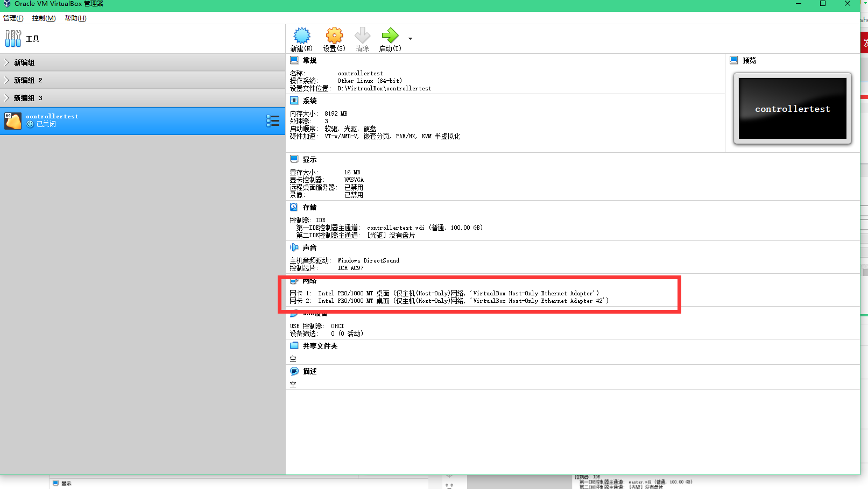This screenshot has height=489, width=868.
Task: Open the 常规 section heading link
Action: click(309, 61)
